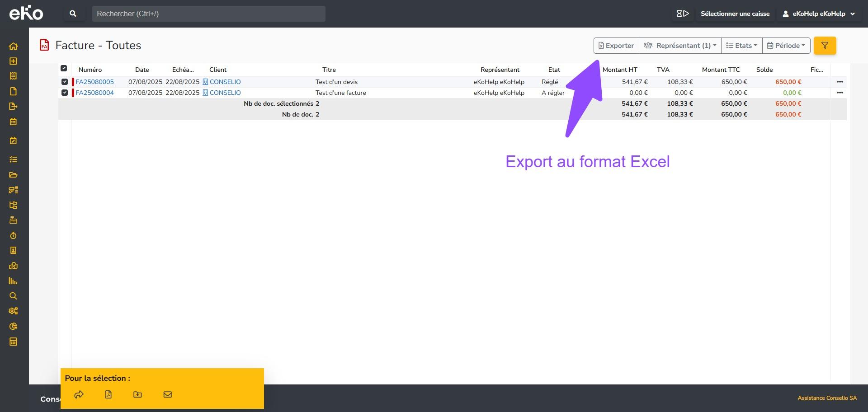Image resolution: width=868 pixels, height=412 pixels.
Task: Open the Etats dropdown filter
Action: coord(741,46)
